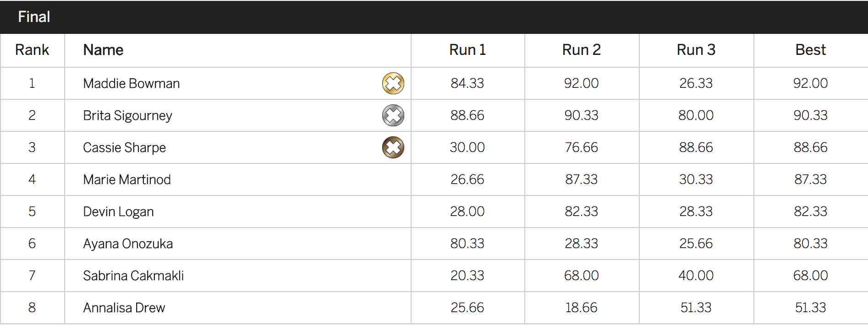This screenshot has height=325, width=868.
Task: Click Cassie Sharpe's bronze medal icon
Action: click(x=393, y=147)
